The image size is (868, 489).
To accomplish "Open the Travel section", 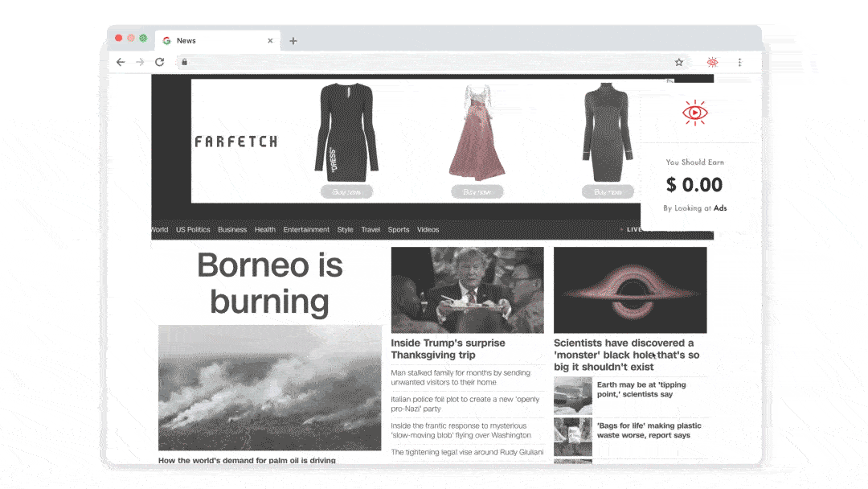I will 371,229.
